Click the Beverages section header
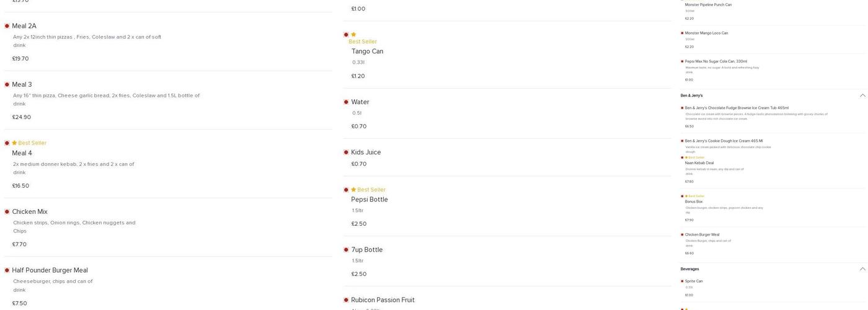Screen dimensions: 868x310 coord(690,269)
